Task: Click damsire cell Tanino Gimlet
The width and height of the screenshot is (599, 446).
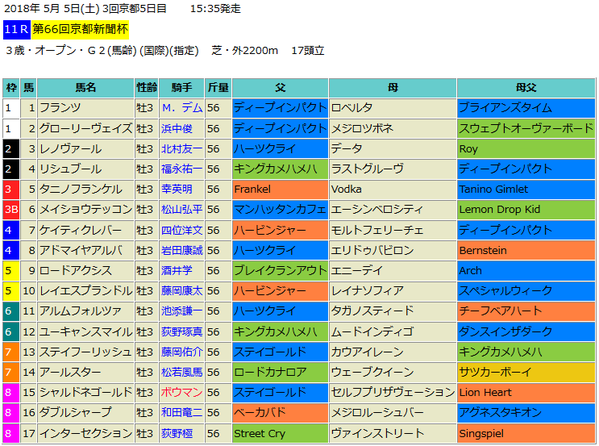Action: coord(526,189)
